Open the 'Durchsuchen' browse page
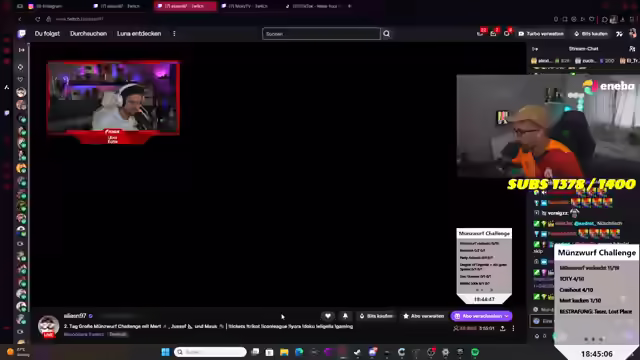The image size is (640, 360). click(x=88, y=34)
